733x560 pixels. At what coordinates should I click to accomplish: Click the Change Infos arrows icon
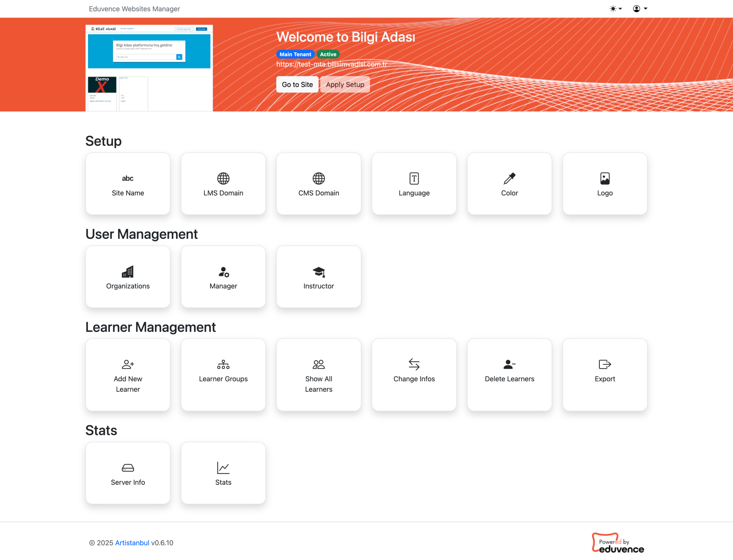414,364
